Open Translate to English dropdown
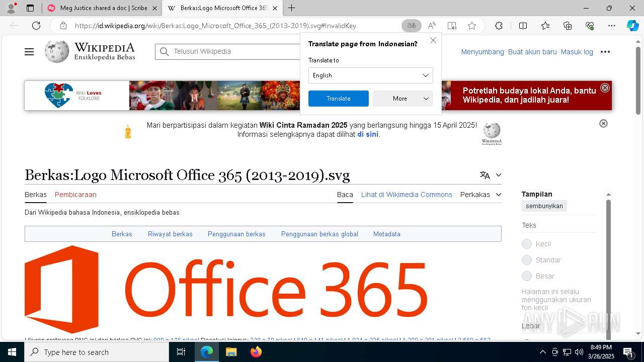 (371, 75)
